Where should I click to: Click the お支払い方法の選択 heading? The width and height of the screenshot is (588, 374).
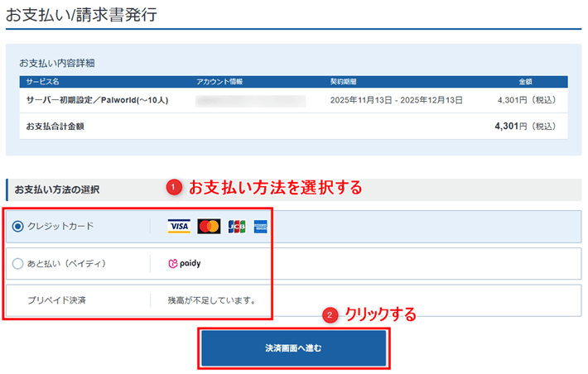[57, 189]
